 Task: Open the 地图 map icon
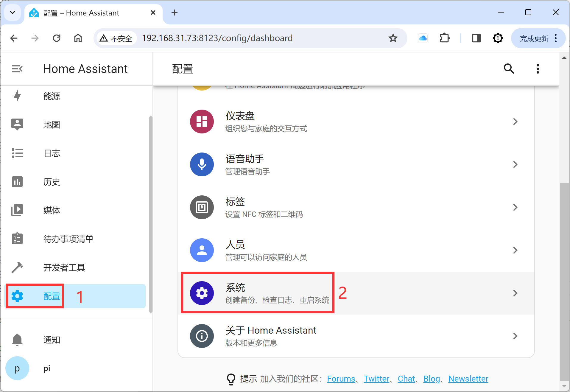[x=17, y=124]
